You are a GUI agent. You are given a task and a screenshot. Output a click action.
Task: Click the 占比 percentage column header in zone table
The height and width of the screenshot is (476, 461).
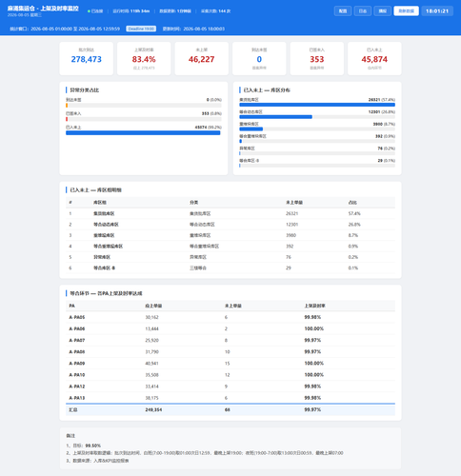coord(352,203)
